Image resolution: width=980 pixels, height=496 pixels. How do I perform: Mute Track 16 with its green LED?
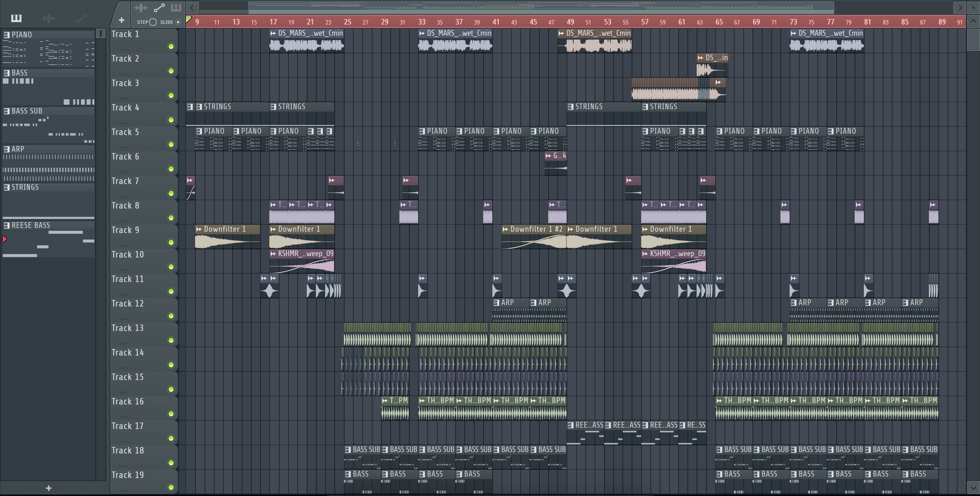tap(171, 414)
